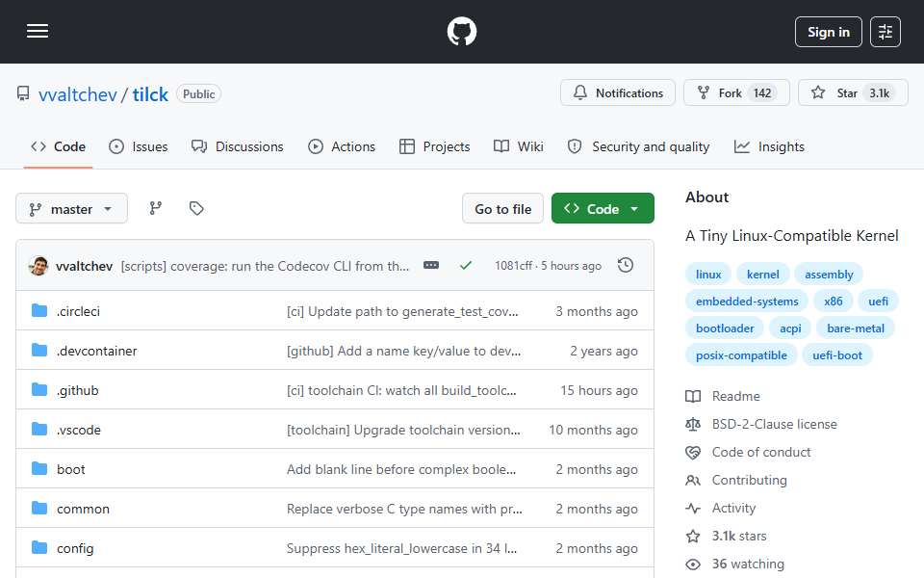This screenshot has height=578, width=924.
Task: Show the commit status green checkmark
Action: [x=466, y=266]
